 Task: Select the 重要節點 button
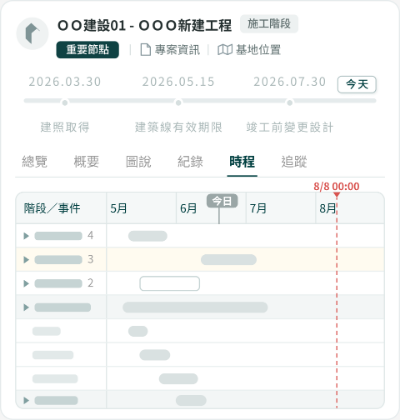click(88, 50)
